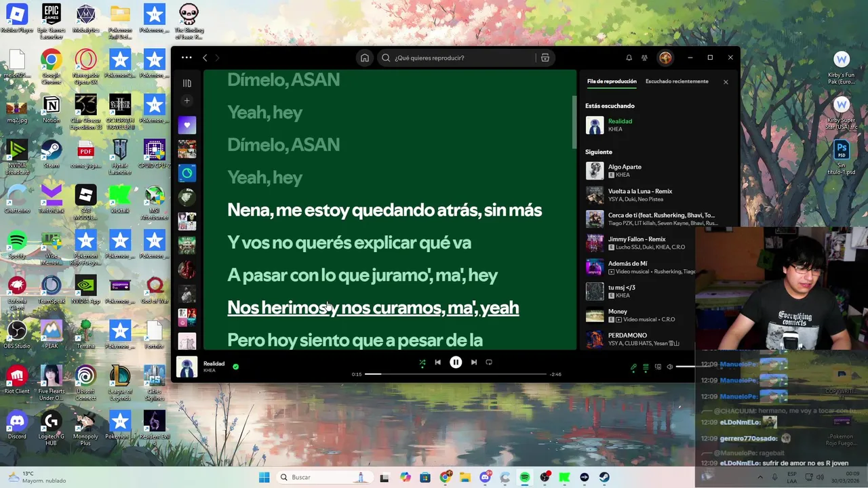Image resolution: width=868 pixels, height=488 pixels.
Task: Open Liked Songs in sidebar
Action: pyautogui.click(x=186, y=125)
